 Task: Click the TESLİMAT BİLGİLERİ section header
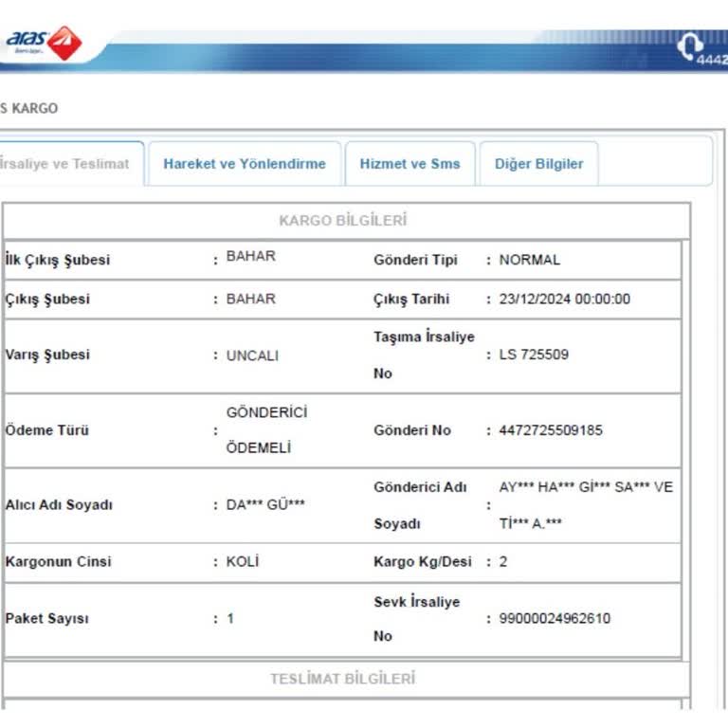coord(342,679)
